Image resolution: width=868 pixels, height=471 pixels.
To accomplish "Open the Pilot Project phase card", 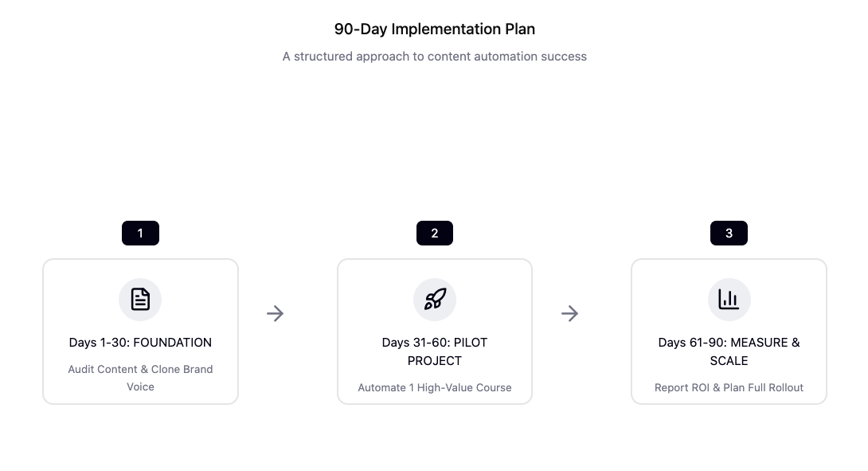I will [x=435, y=332].
